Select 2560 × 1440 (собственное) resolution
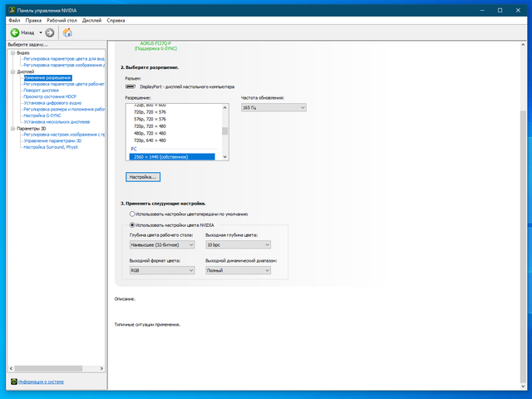The height and width of the screenshot is (399, 532). [172, 157]
